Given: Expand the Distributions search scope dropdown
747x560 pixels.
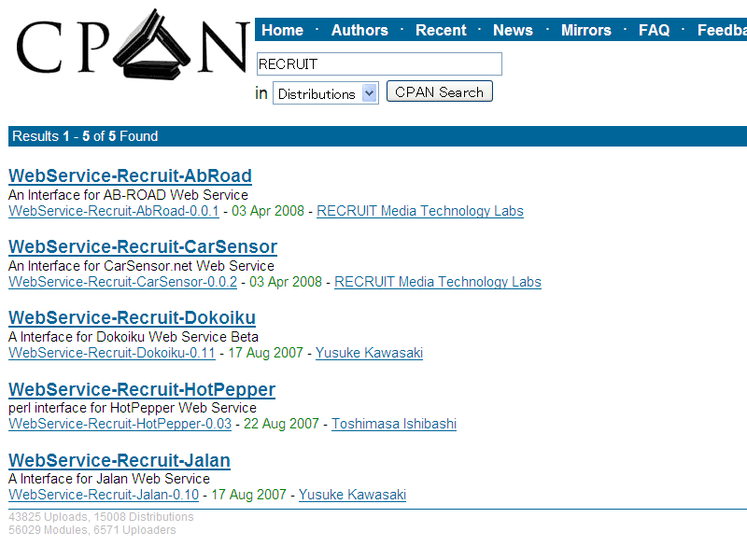Looking at the screenshot, I should [x=326, y=93].
